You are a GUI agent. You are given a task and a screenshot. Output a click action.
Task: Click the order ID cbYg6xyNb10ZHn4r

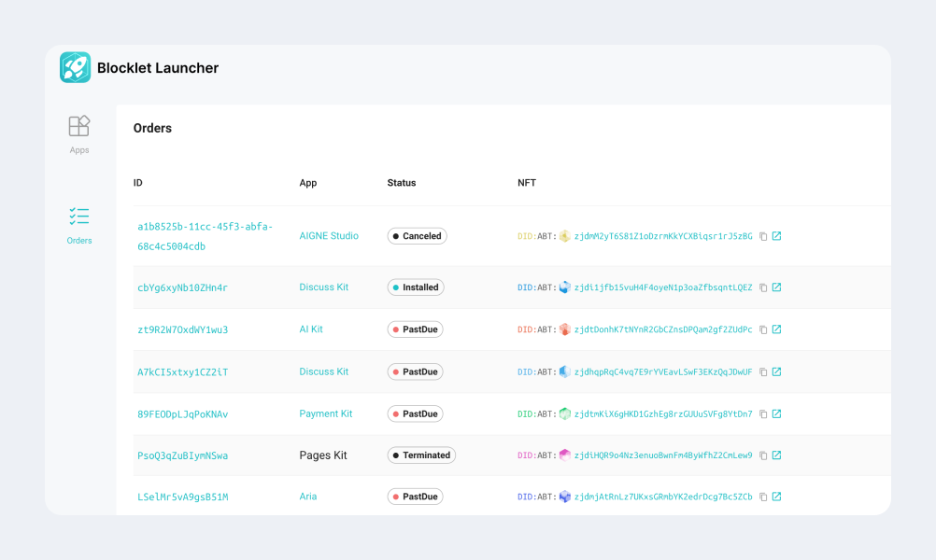click(x=185, y=287)
